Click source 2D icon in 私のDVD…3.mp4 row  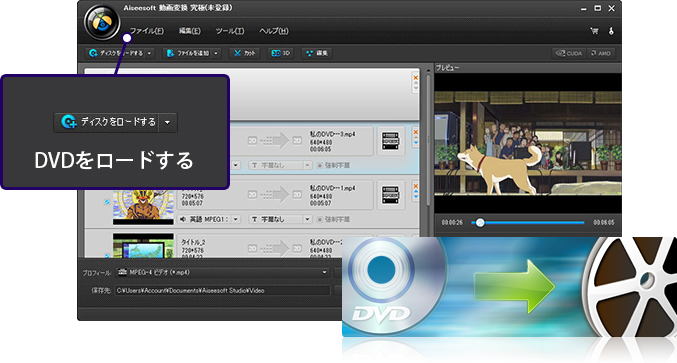tap(252, 141)
